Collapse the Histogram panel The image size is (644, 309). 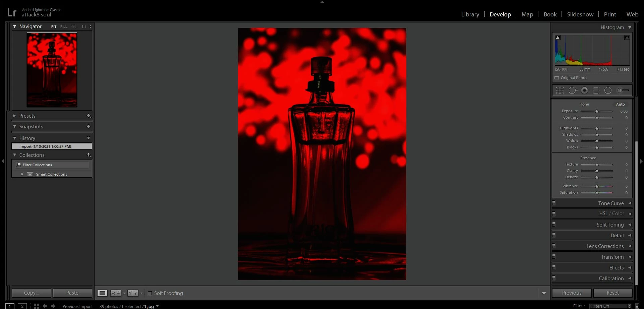coord(630,27)
